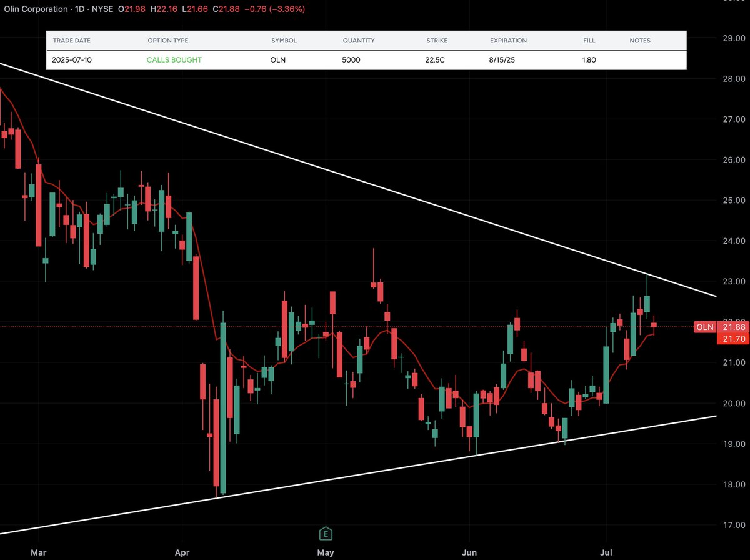Click the STRIKE column header
The width and height of the screenshot is (750, 560).
437,41
